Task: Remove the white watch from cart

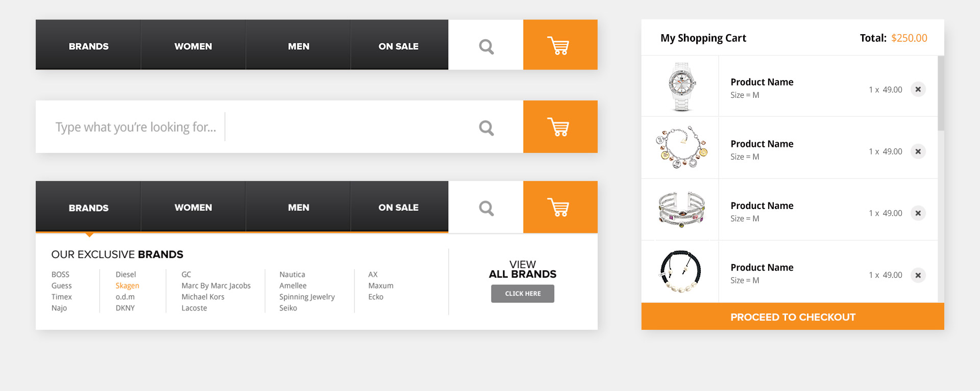Action: tap(918, 89)
